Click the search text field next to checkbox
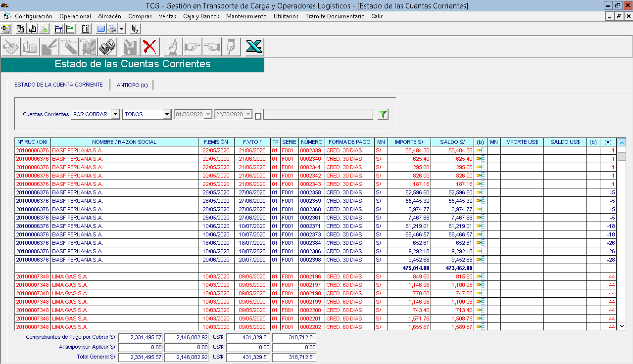Screen dimensions: 633x364 pyautogui.click(x=318, y=114)
